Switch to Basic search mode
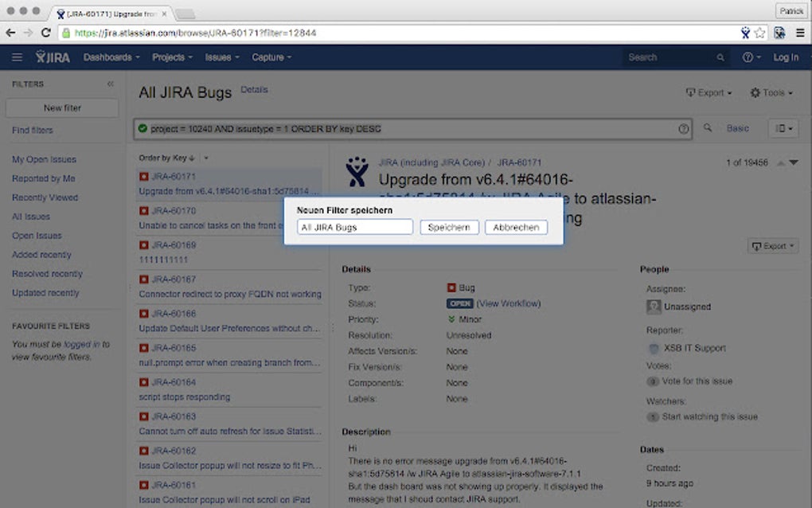The image size is (812, 508). coord(737,127)
